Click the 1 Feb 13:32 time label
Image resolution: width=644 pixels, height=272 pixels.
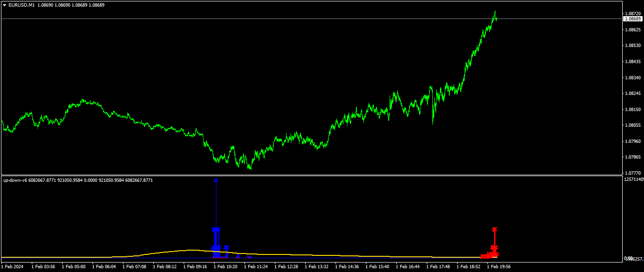(317, 267)
